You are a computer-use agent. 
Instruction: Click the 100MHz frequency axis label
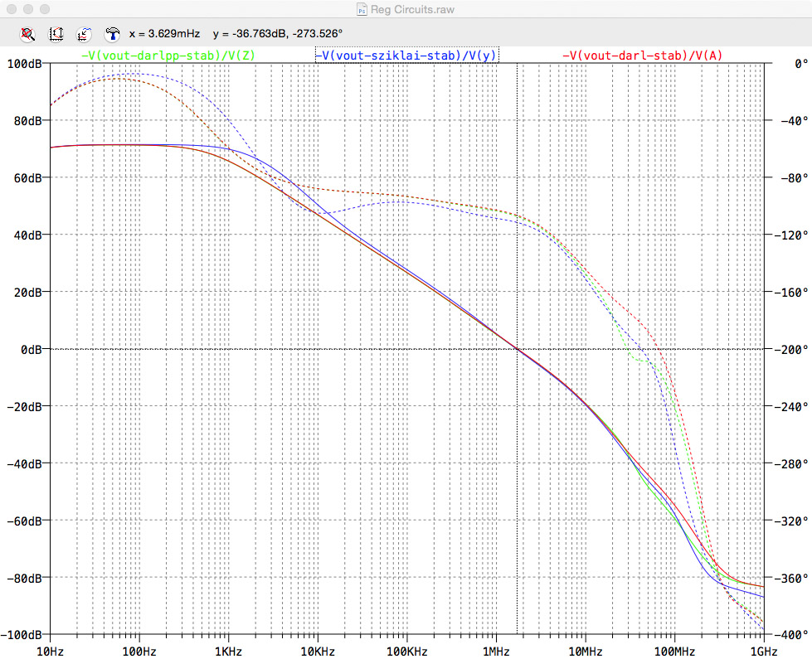pyautogui.click(x=675, y=652)
